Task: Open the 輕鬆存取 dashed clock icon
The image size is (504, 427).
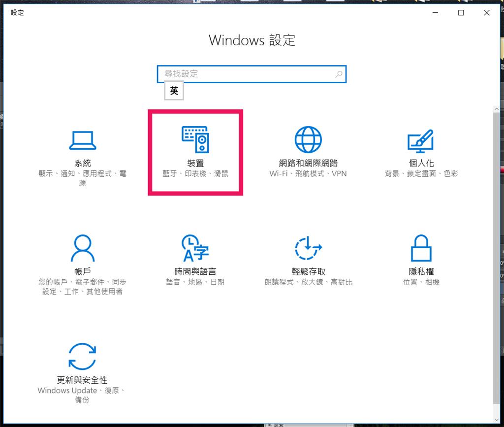Action: [x=308, y=248]
